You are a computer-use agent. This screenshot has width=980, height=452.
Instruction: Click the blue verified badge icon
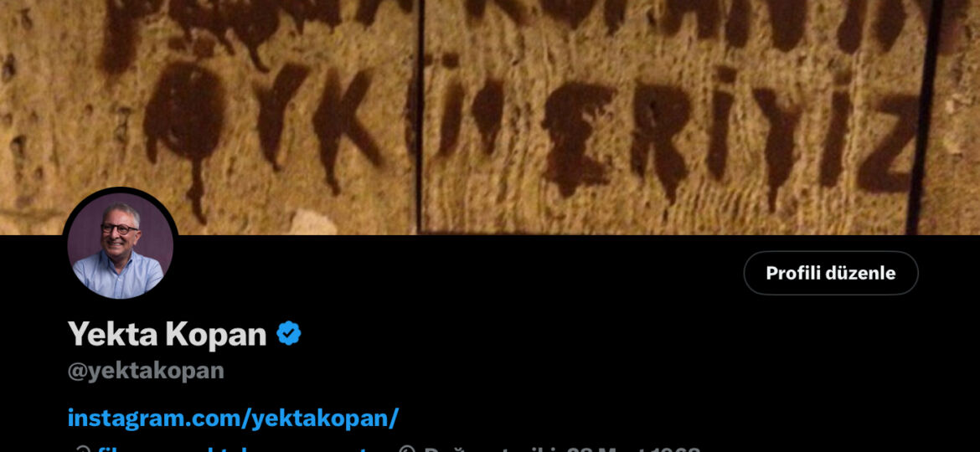(x=289, y=333)
